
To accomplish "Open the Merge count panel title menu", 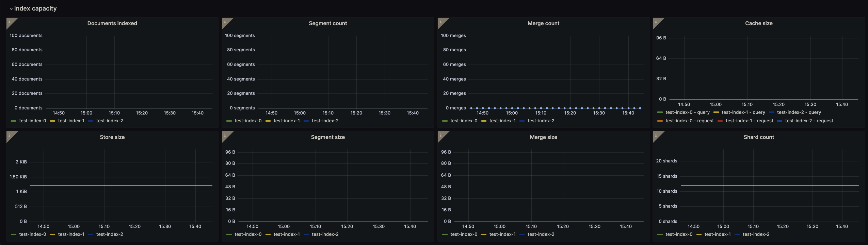I will click(543, 23).
